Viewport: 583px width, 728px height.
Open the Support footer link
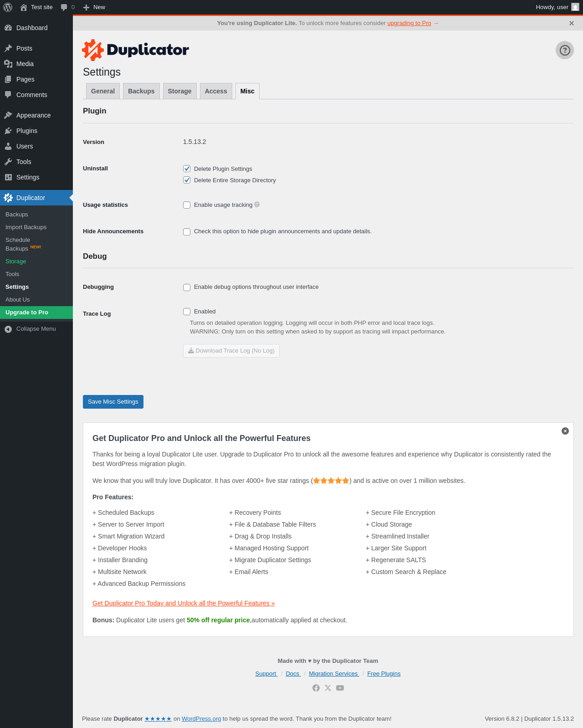pyautogui.click(x=266, y=674)
